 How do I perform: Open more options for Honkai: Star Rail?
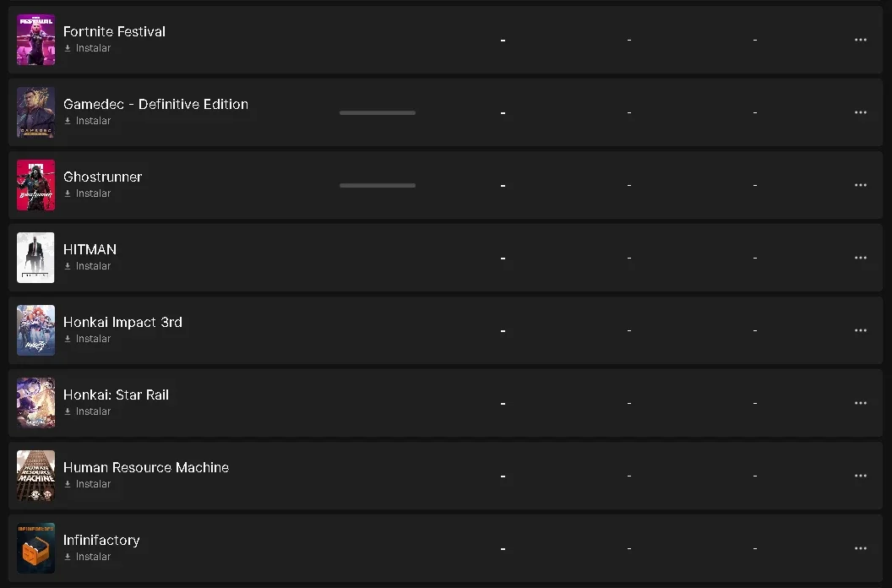tap(860, 403)
